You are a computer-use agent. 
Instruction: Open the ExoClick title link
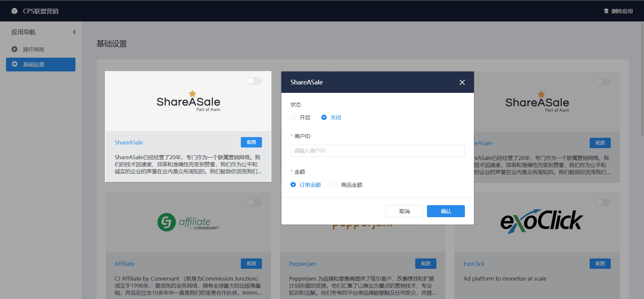[474, 264]
